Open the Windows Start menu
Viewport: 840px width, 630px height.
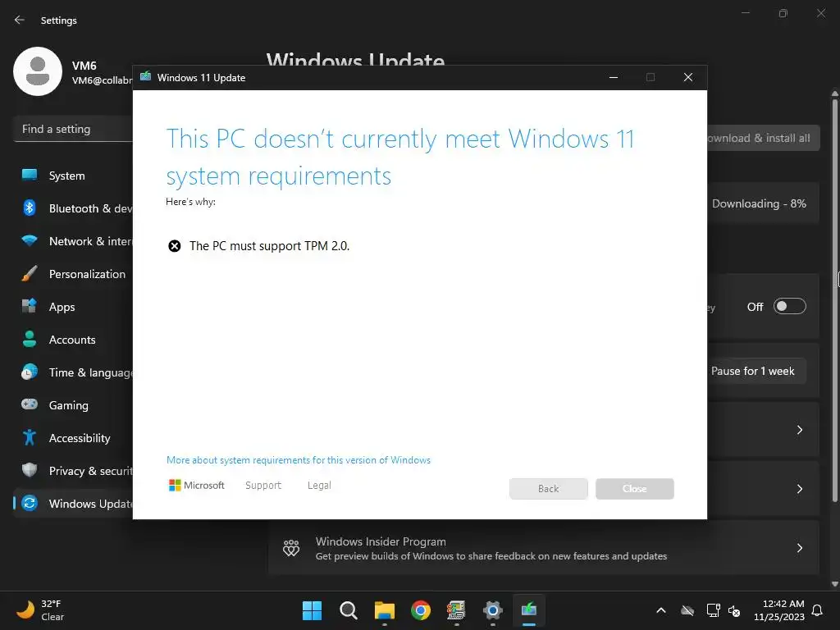tap(312, 610)
